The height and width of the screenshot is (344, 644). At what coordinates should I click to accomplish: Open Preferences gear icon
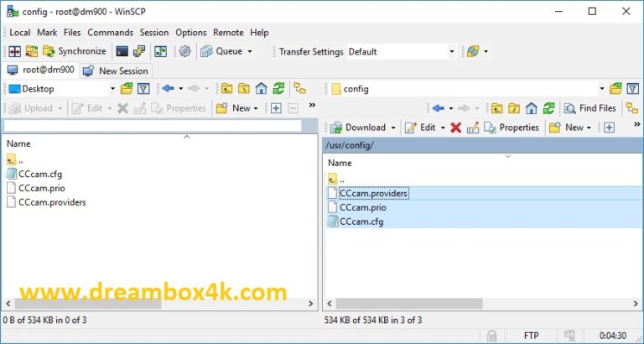point(184,51)
